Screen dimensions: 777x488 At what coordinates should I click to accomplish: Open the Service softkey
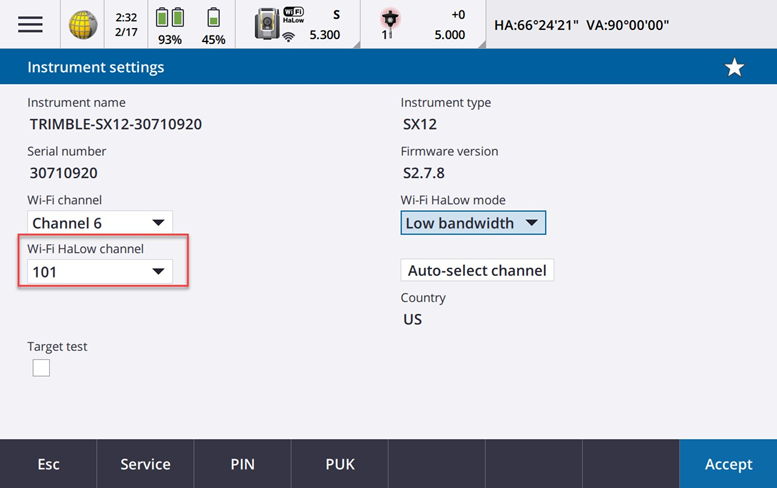tap(145, 464)
